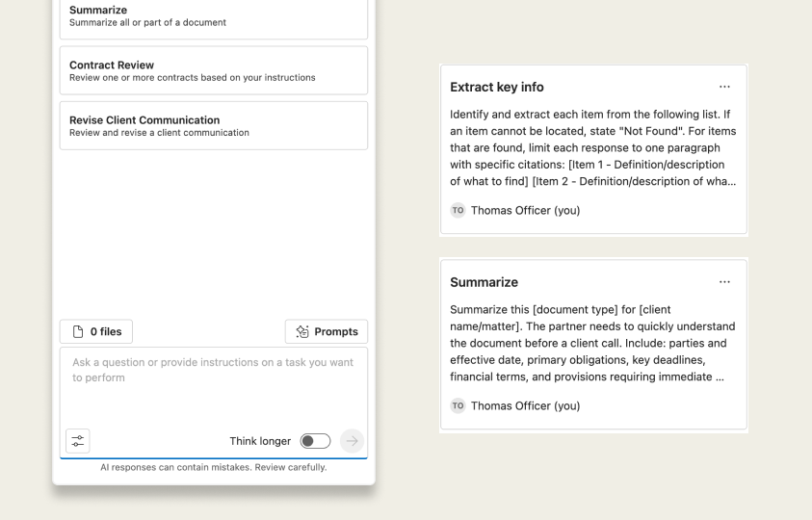Click Thomas Officer (you) under the Summarize card
812x520 pixels.
(x=525, y=405)
